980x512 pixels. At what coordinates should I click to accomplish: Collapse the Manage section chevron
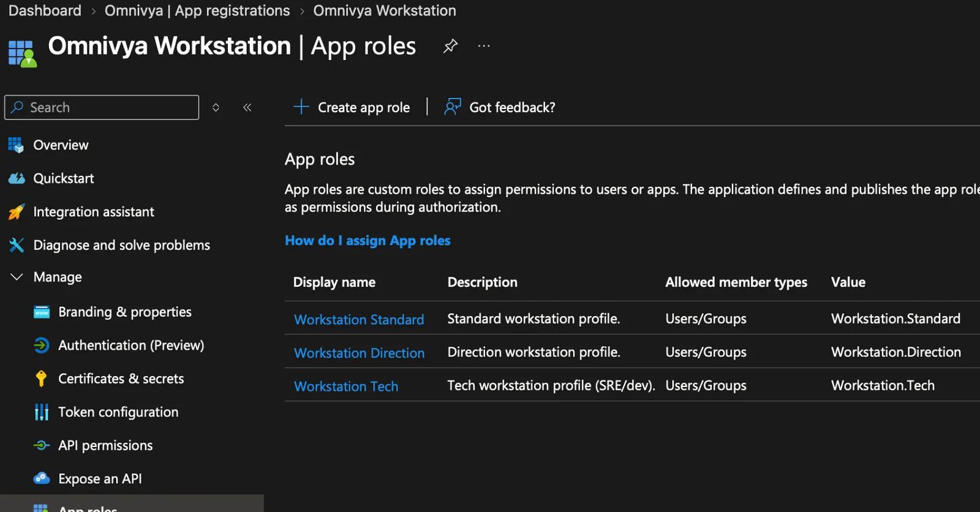click(x=17, y=277)
